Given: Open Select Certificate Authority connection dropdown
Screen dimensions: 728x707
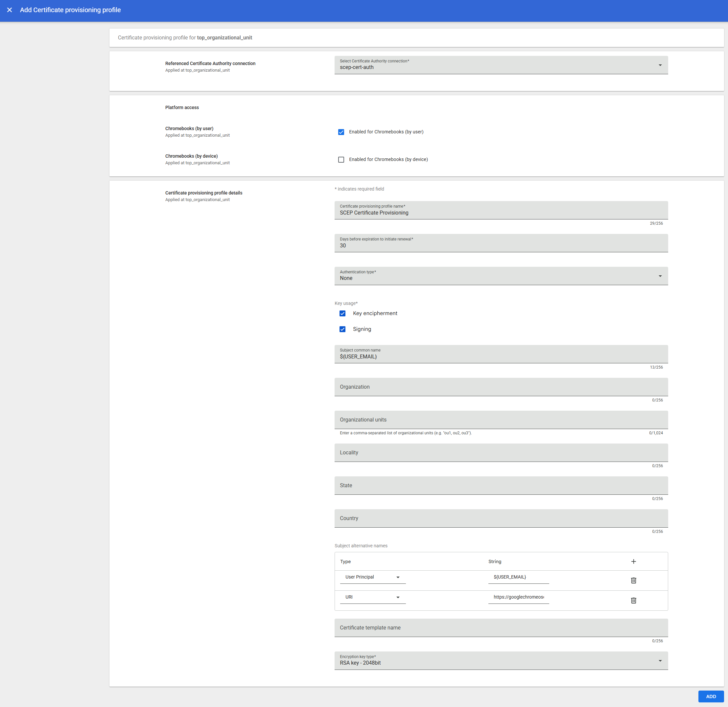Looking at the screenshot, I should tap(501, 65).
